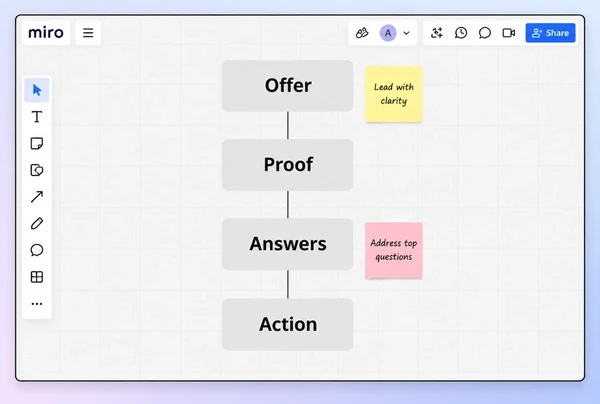Select the Shapes tool
The image size is (600, 404).
point(37,170)
